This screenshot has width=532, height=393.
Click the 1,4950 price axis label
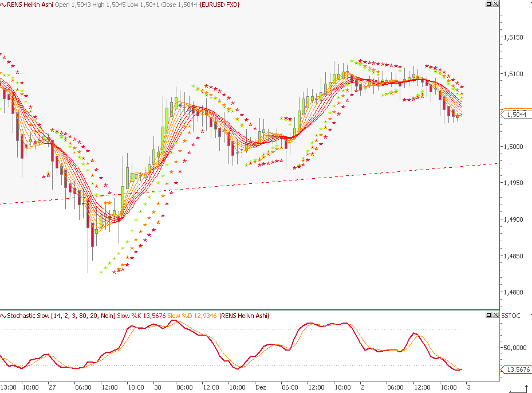point(513,183)
